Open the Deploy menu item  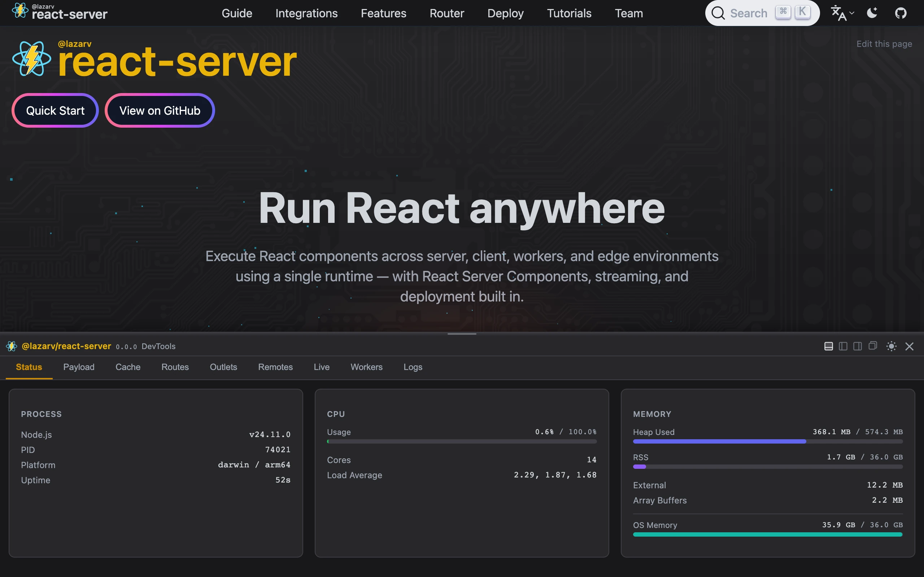click(505, 13)
